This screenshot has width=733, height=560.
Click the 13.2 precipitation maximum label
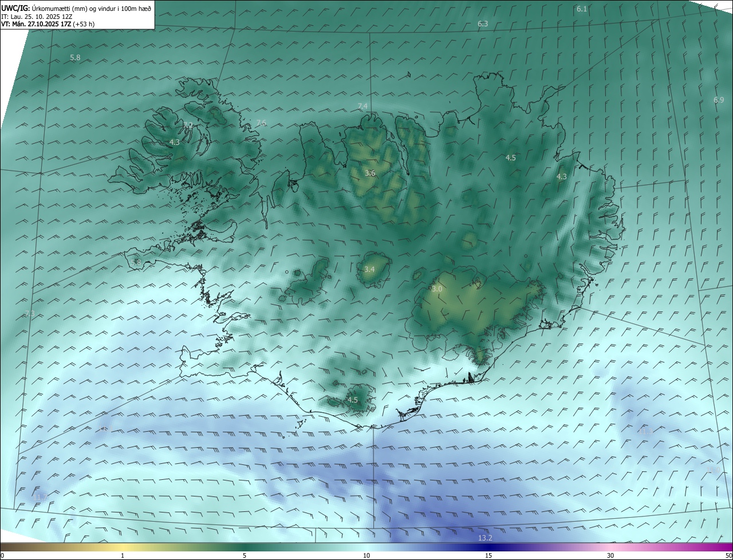tap(485, 538)
